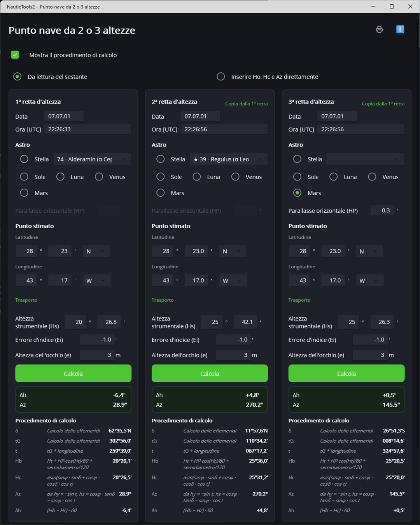The height and width of the screenshot is (525, 420).
Task: Click Data field in 2ª retta
Action: click(200, 116)
